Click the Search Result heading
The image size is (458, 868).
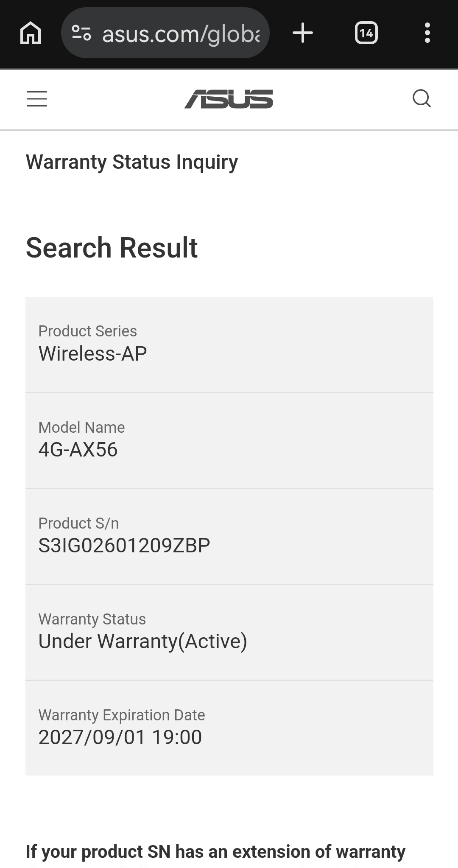[112, 248]
